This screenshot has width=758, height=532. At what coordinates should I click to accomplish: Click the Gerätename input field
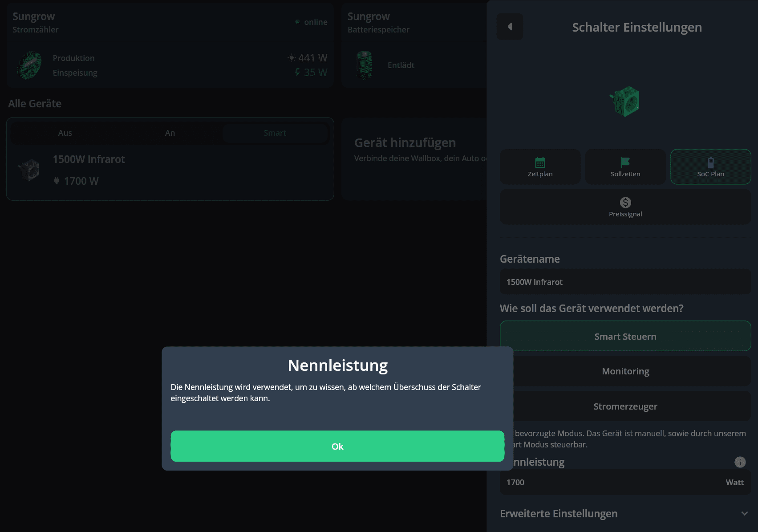[x=625, y=282]
